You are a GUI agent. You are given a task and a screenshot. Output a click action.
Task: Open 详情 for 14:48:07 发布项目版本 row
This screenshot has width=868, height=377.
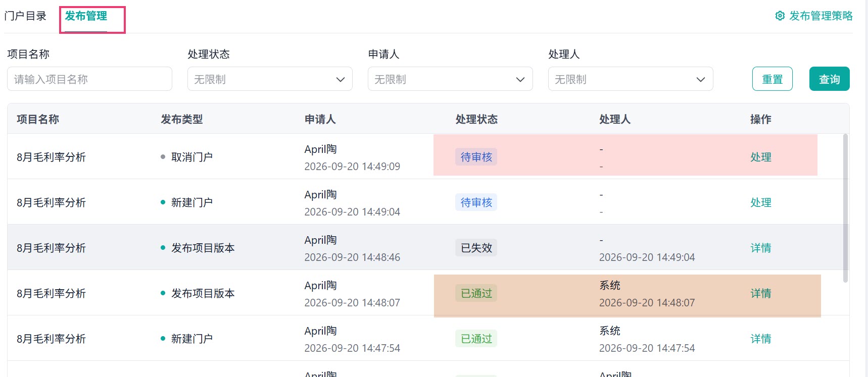760,293
